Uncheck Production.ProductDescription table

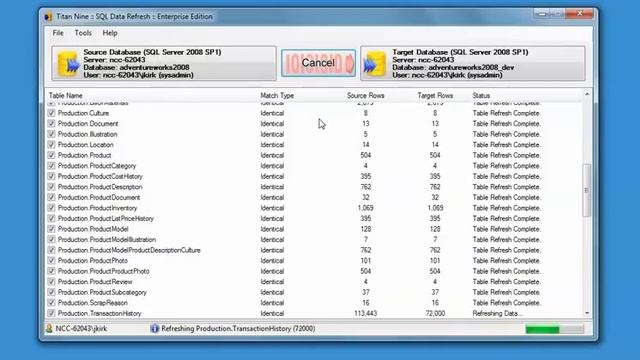[x=51, y=187]
